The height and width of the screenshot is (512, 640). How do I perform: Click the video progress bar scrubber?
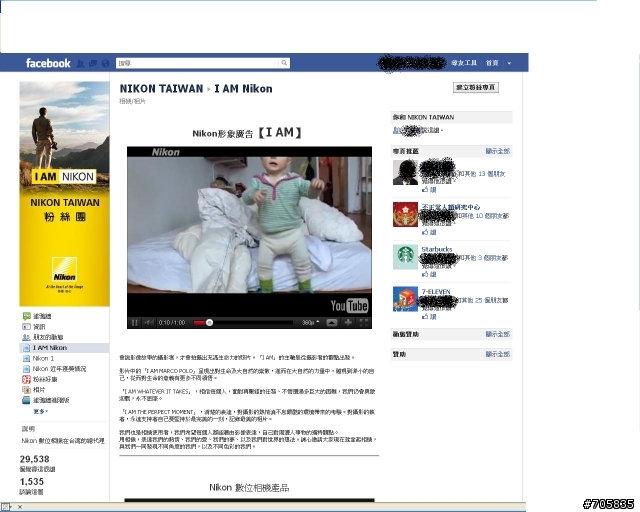pyautogui.click(x=209, y=323)
